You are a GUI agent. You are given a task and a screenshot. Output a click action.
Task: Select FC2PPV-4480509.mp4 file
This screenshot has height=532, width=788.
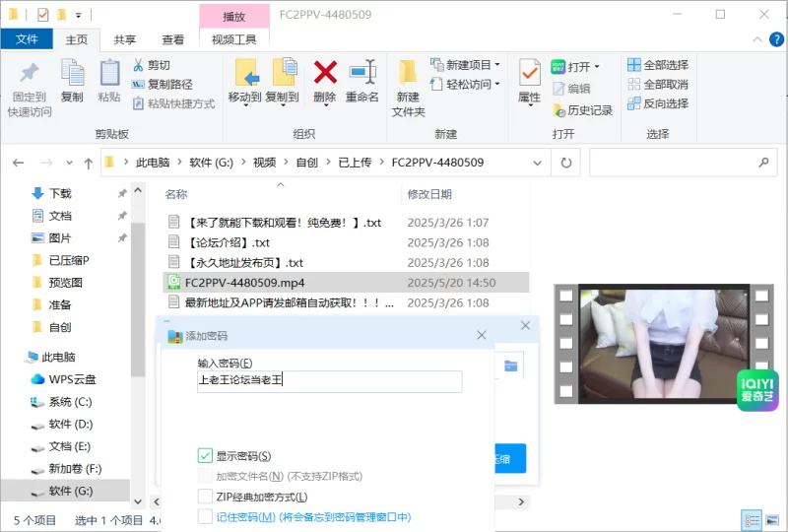point(346,283)
